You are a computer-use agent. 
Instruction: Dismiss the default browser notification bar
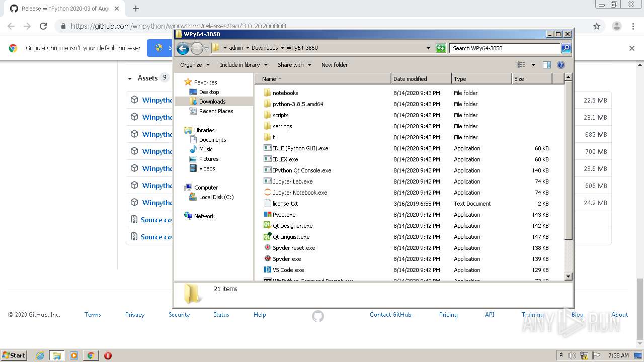[x=632, y=48]
